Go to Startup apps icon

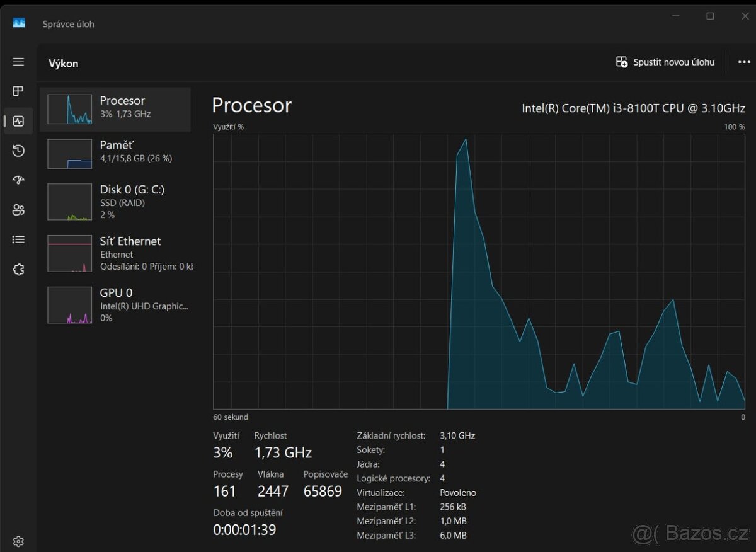tap(18, 180)
